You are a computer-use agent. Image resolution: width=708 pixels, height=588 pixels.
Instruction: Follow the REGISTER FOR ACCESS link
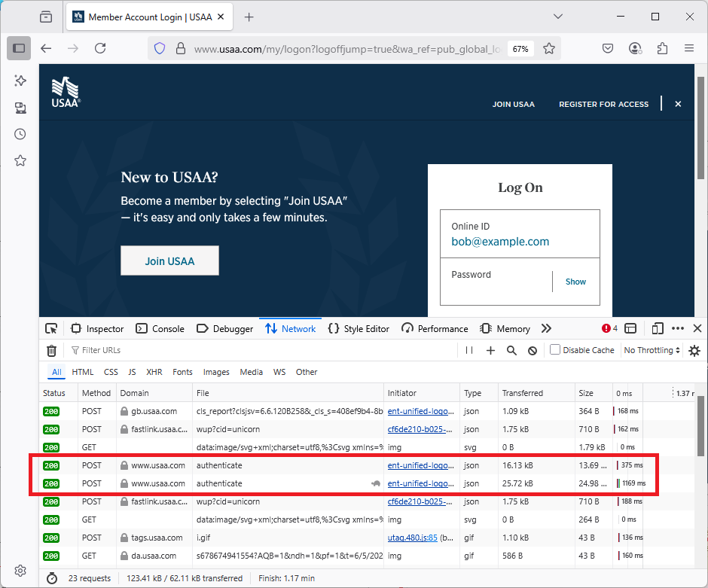coord(604,104)
